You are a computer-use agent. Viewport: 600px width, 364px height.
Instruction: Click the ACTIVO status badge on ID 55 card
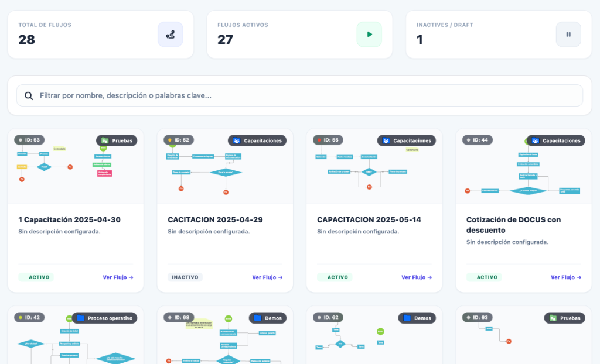click(x=335, y=277)
